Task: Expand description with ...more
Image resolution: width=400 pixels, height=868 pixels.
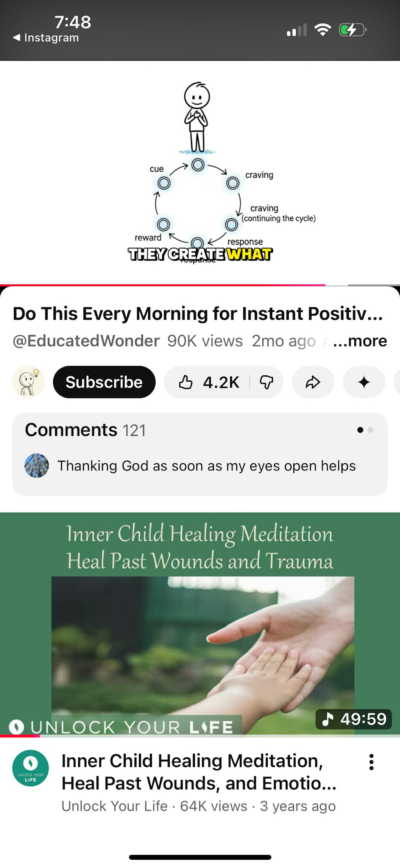Action: [x=360, y=341]
